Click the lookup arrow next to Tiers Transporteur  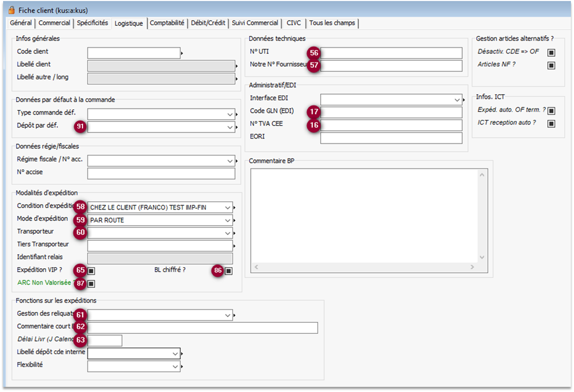click(x=234, y=246)
